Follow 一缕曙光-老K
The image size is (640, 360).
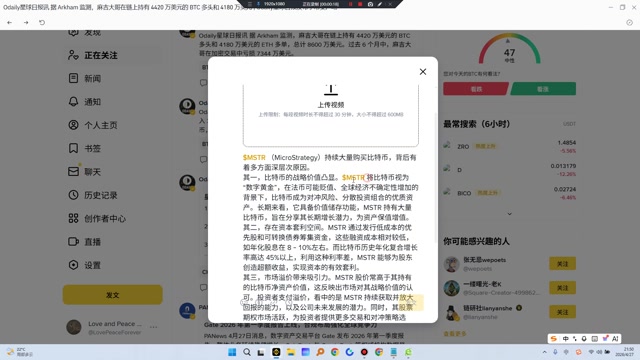click(x=562, y=288)
